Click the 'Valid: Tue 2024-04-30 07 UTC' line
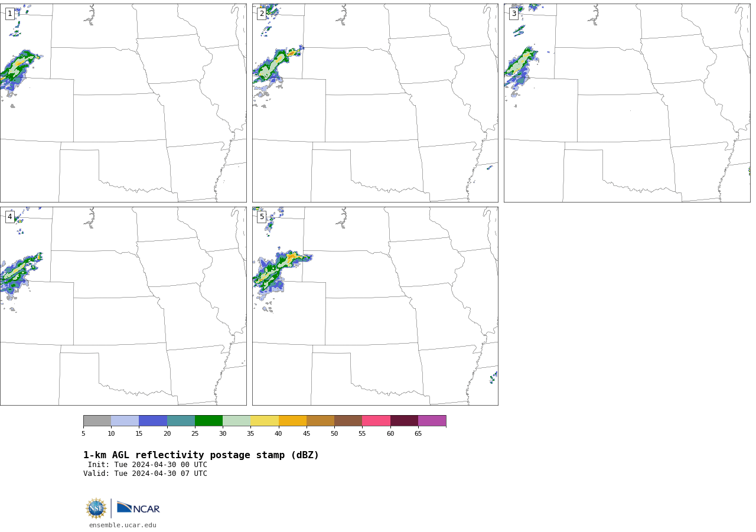Viewport: 756px width, 532px height. click(x=145, y=474)
